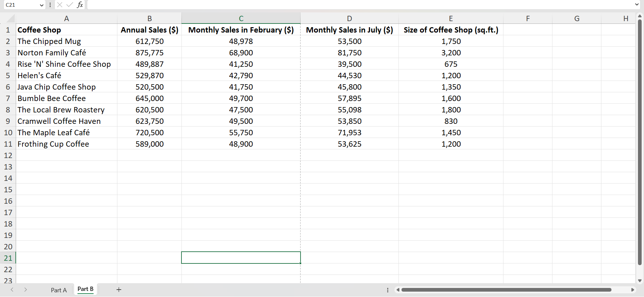Screen dimensions: 644x297
Task: Click Monthly Sales in February ($) header
Action: pyautogui.click(x=241, y=30)
